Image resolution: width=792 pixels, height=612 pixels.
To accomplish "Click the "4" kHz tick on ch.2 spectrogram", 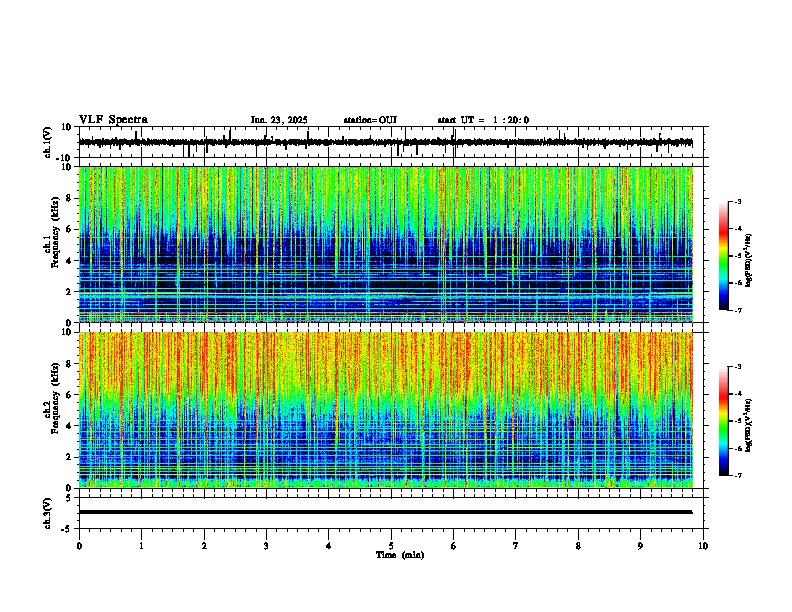I will [70, 426].
